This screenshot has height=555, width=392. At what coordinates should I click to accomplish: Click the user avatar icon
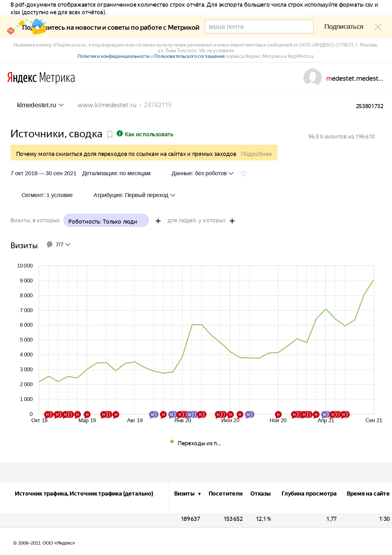[x=312, y=77]
